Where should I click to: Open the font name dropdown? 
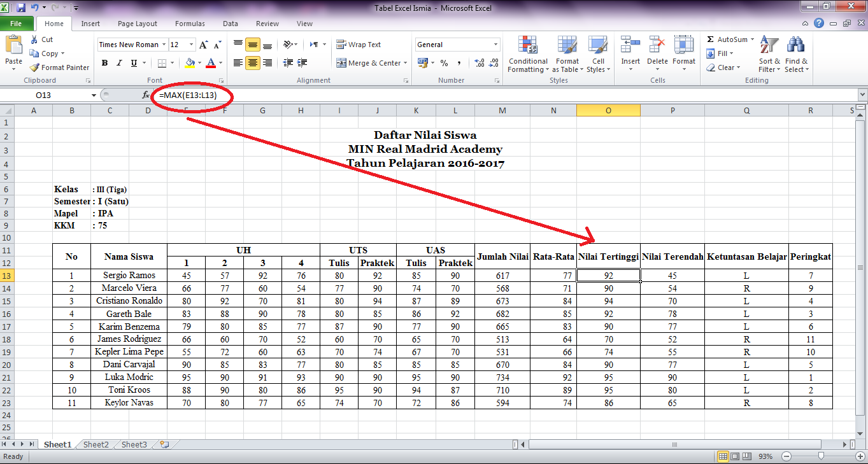pyautogui.click(x=164, y=45)
